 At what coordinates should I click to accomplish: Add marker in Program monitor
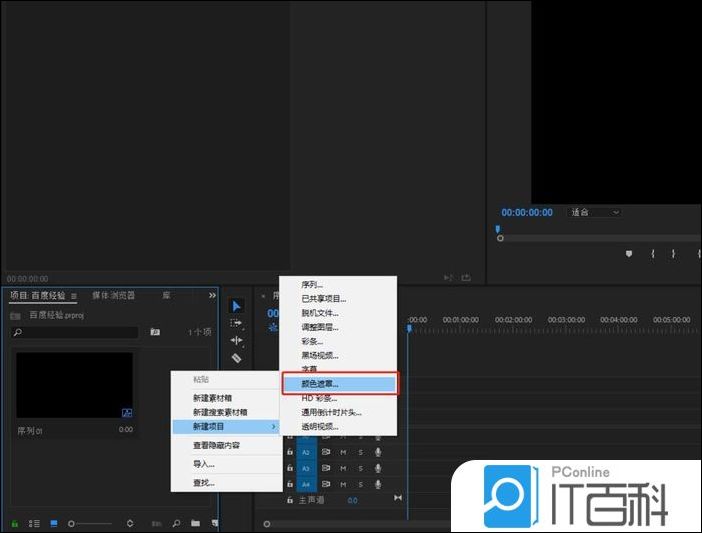tap(629, 254)
